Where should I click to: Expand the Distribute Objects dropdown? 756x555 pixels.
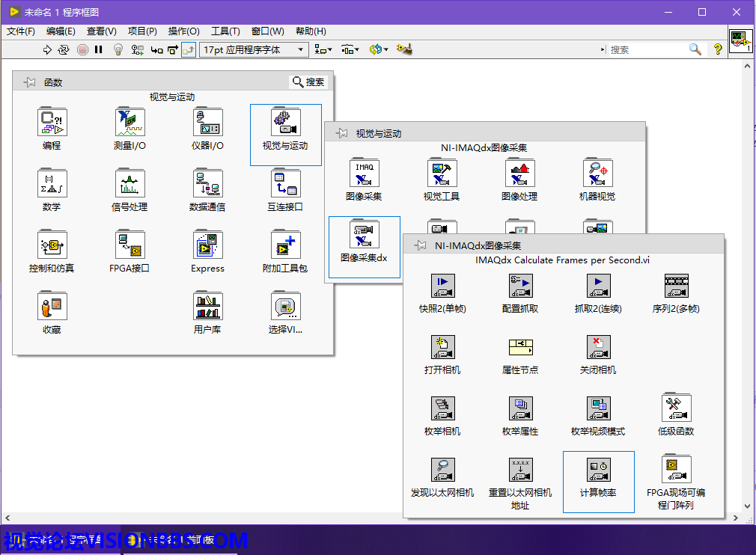pyautogui.click(x=350, y=50)
